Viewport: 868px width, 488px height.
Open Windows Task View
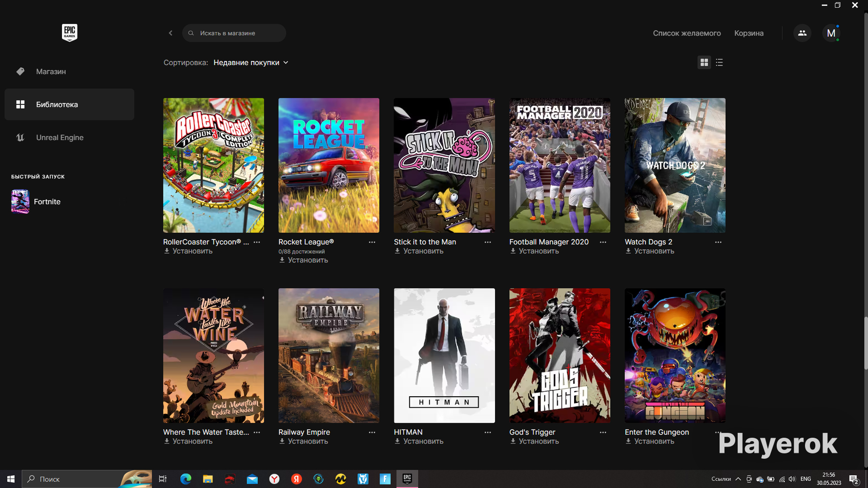coord(163,479)
